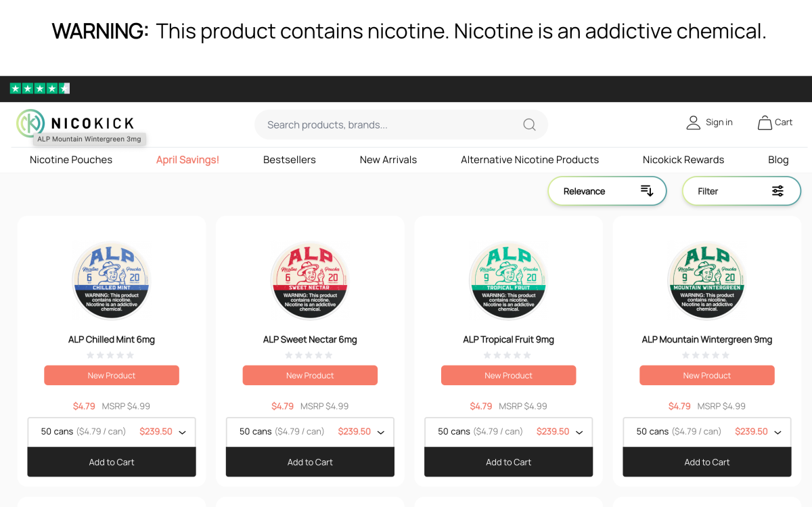Click the ALP Tropical Fruit can image
The width and height of the screenshot is (812, 507).
coord(508,280)
